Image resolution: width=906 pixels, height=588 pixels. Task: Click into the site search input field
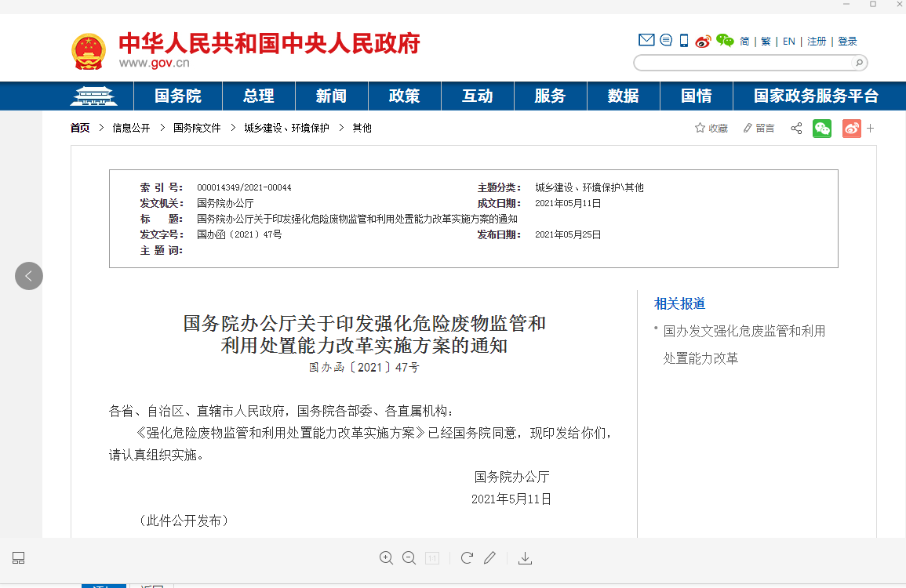click(741, 63)
